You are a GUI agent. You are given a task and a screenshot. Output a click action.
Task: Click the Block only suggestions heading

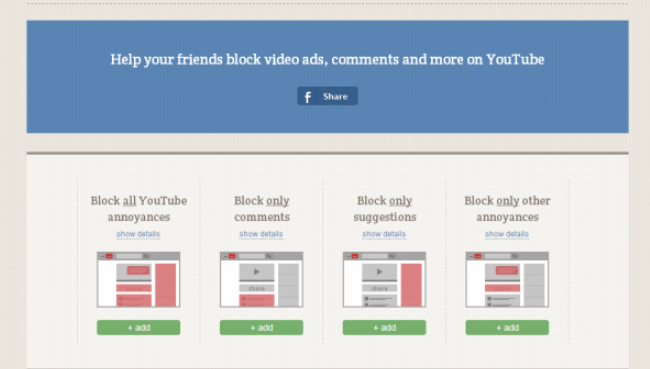click(x=385, y=209)
